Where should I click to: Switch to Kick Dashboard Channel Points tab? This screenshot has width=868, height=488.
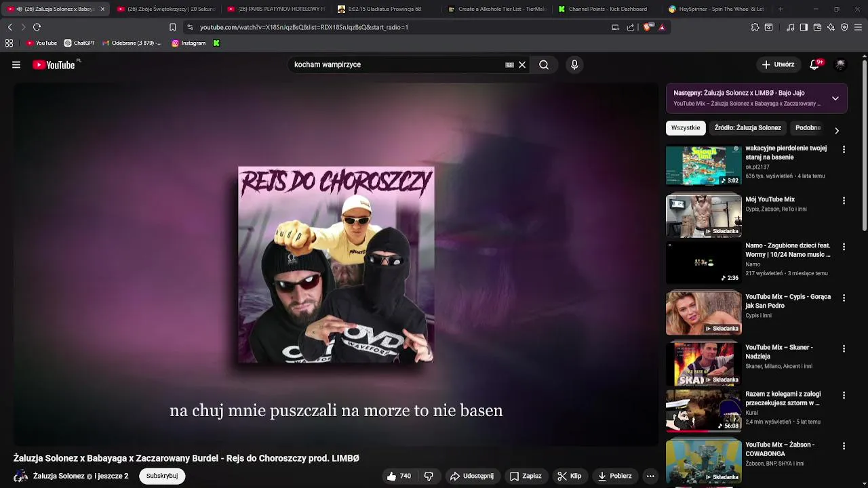607,9
